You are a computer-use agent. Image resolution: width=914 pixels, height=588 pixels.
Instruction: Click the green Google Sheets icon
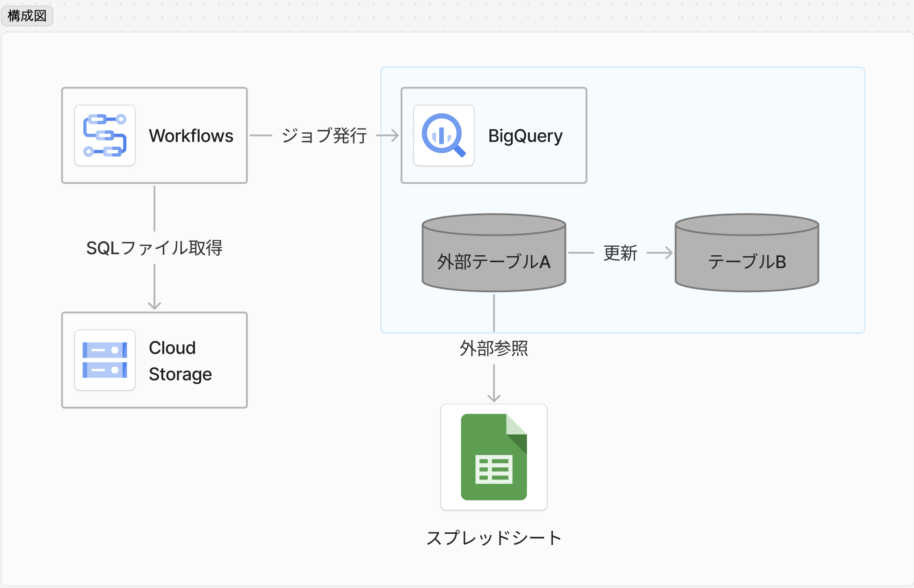click(493, 457)
